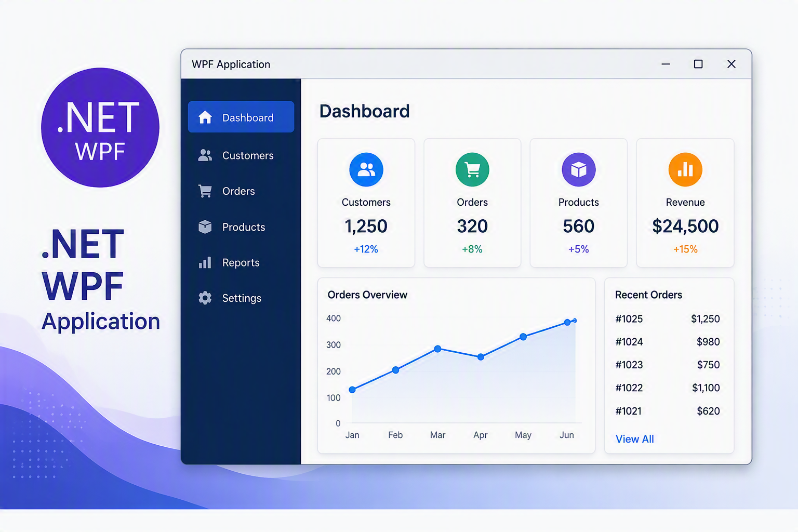798x532 pixels.
Task: Open the Dashboard sidebar item
Action: pos(241,117)
